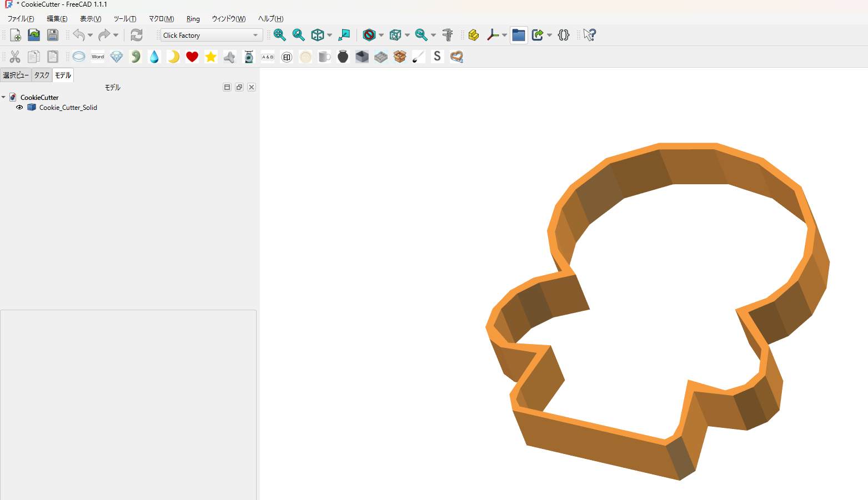
Task: Select the yellow star shape tool
Action: click(211, 57)
